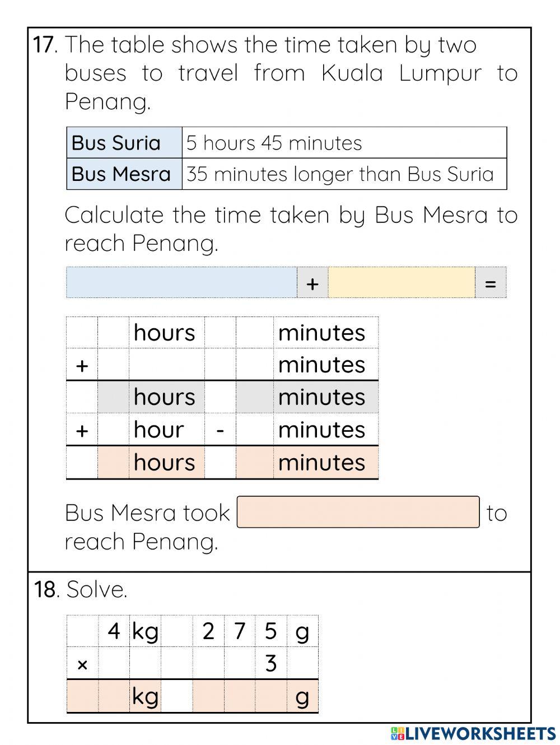Click the leftmost orange cell in question 18
The height and width of the screenshot is (745, 560).
click(82, 696)
